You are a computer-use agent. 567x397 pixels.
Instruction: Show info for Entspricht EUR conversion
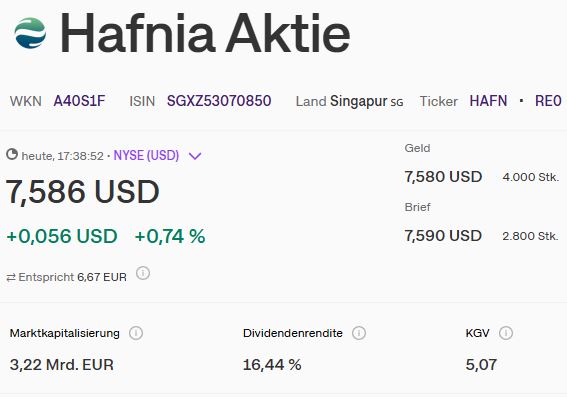(x=143, y=273)
